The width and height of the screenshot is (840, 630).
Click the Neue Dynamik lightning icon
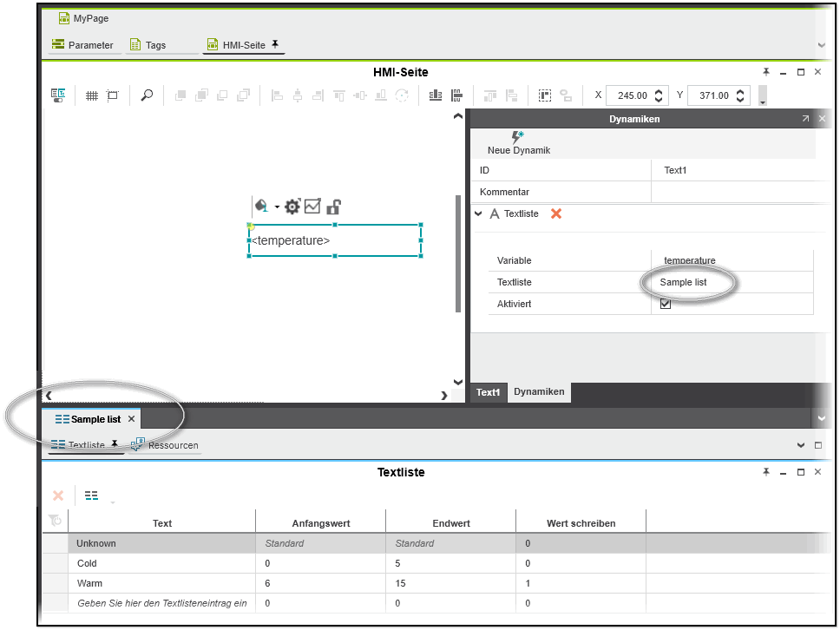click(x=518, y=137)
